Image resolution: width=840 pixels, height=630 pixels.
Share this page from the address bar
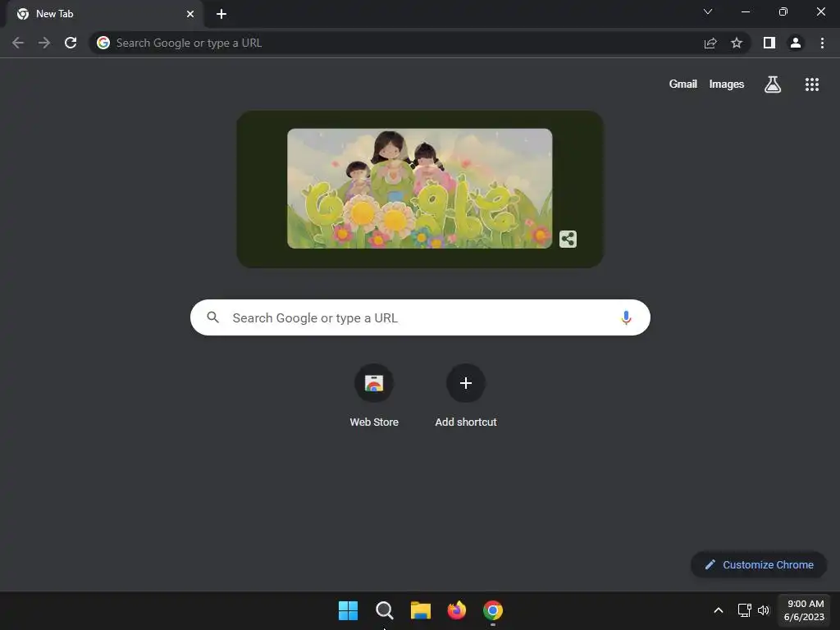click(x=710, y=43)
